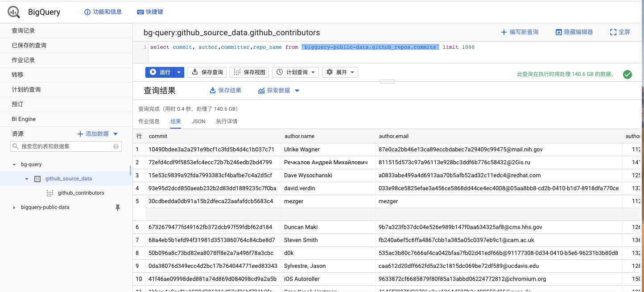Click the sidebar vertical scrollbar
This screenshot has height=292, width=644.
(x=130, y=171)
